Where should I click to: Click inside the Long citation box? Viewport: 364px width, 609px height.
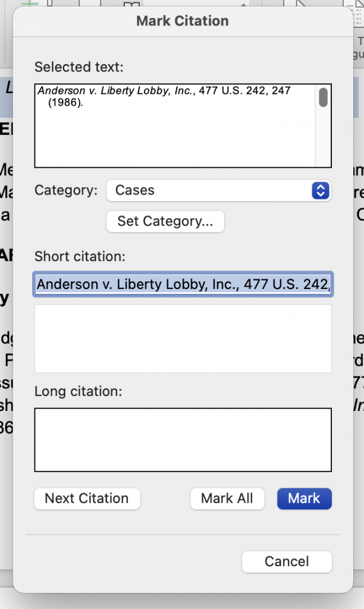coord(183,439)
